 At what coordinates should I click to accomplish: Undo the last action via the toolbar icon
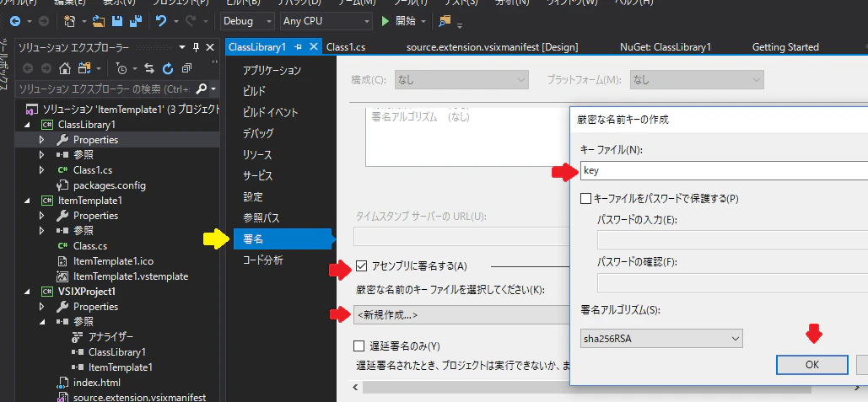(x=161, y=22)
